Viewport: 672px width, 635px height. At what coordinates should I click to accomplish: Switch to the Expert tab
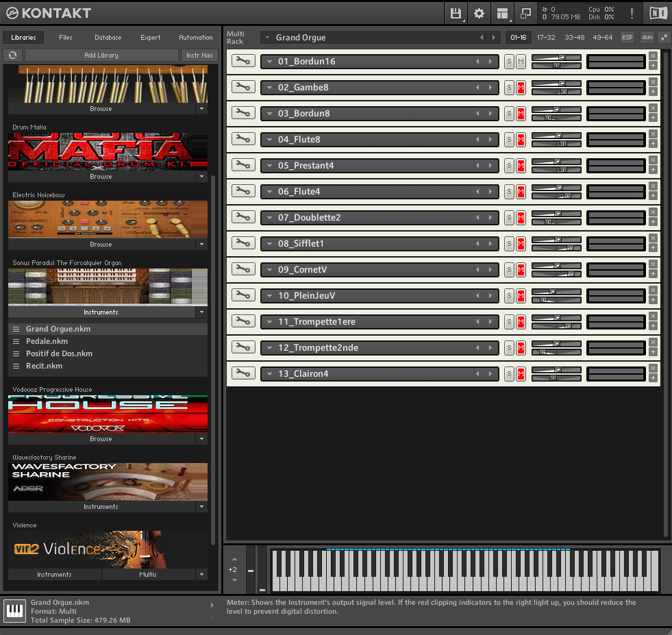151,37
